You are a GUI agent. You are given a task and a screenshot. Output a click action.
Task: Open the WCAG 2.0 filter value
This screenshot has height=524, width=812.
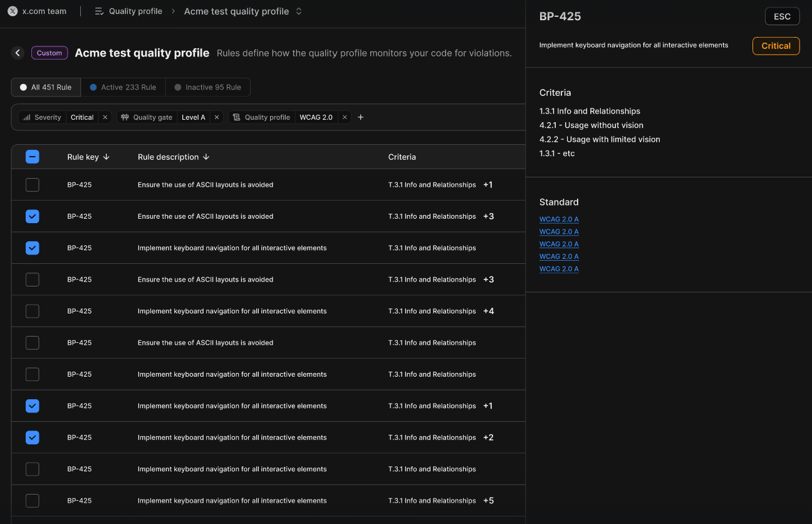pyautogui.click(x=316, y=117)
